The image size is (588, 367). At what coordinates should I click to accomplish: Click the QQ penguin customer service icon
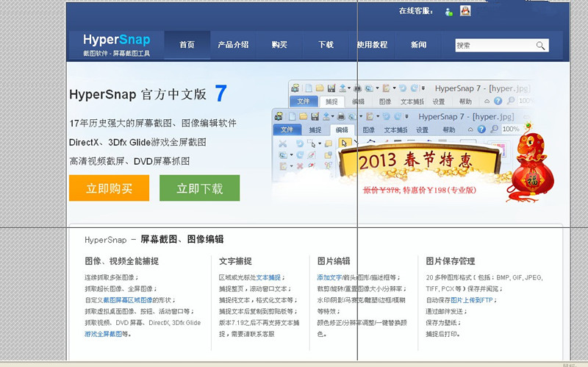pyautogui.click(x=465, y=10)
